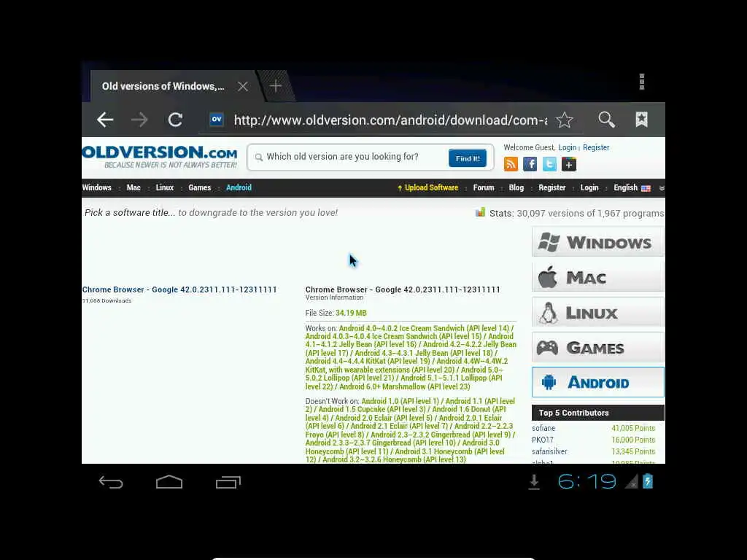Tap the browser back arrow
The image size is (747, 560).
(x=105, y=120)
